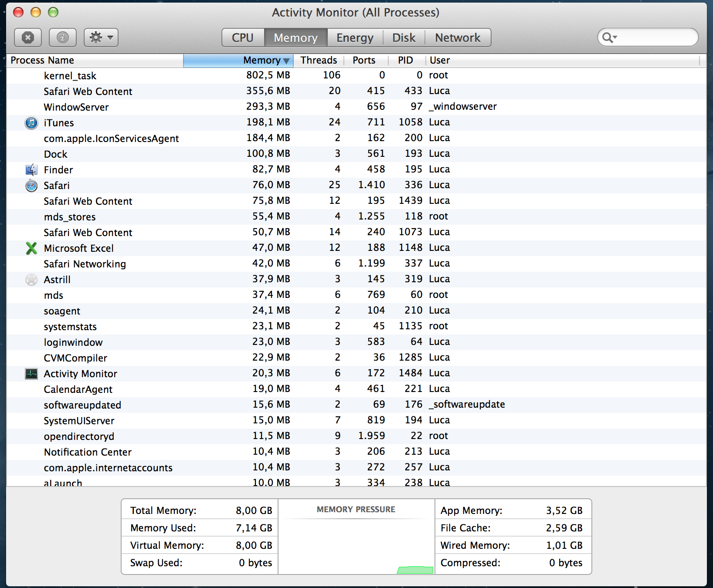Sort by Process Name column
713x588 pixels.
pos(95,60)
